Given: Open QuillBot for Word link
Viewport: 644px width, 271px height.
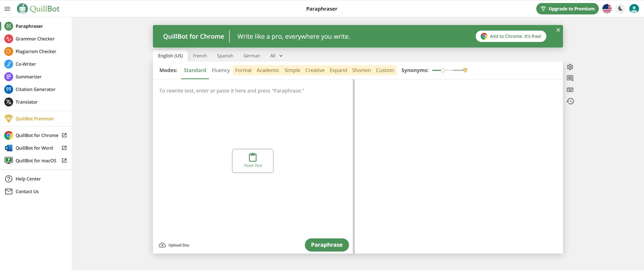Looking at the screenshot, I should pyautogui.click(x=36, y=148).
